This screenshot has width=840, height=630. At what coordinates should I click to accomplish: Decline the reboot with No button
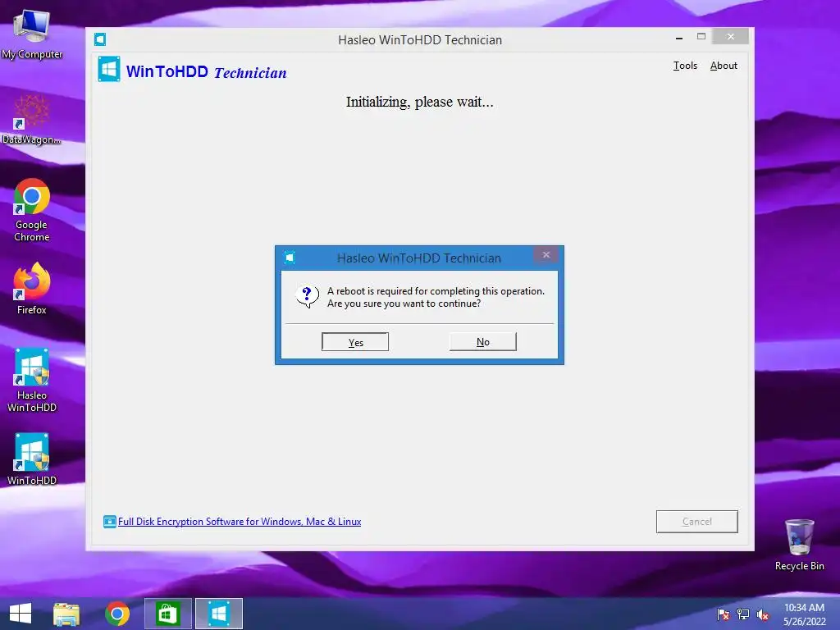(x=482, y=342)
